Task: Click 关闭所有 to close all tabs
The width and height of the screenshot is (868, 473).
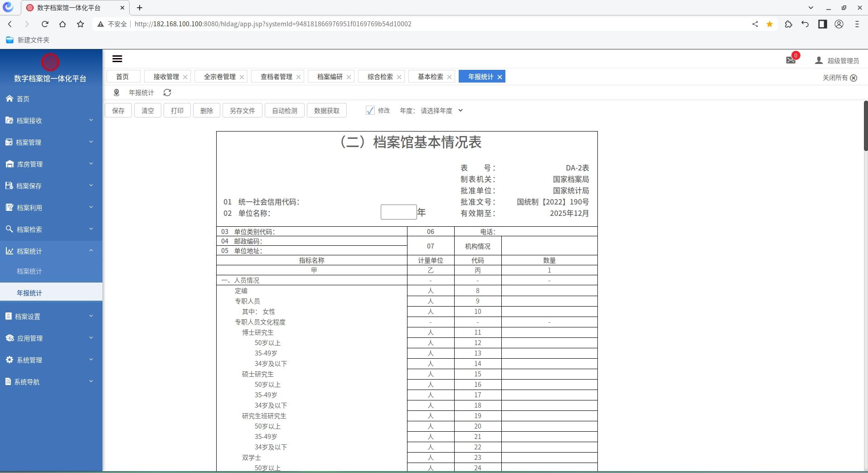Action: (x=839, y=78)
